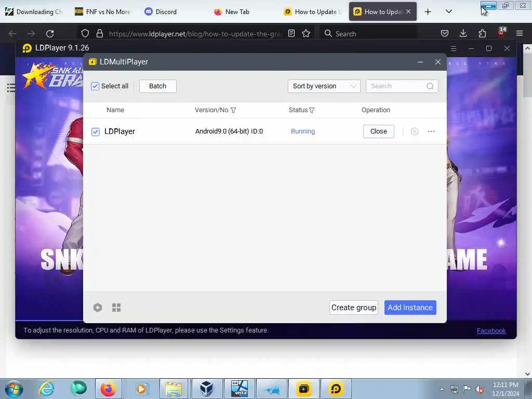The height and width of the screenshot is (399, 532).
Task: Click the Firefox URL address bar
Action: point(195,34)
